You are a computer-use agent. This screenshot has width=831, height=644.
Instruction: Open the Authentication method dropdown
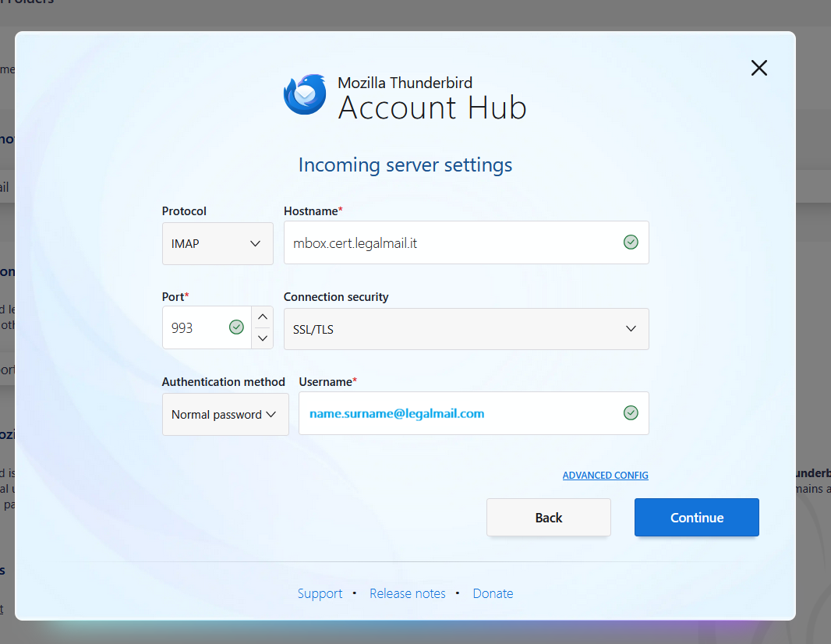tap(225, 415)
